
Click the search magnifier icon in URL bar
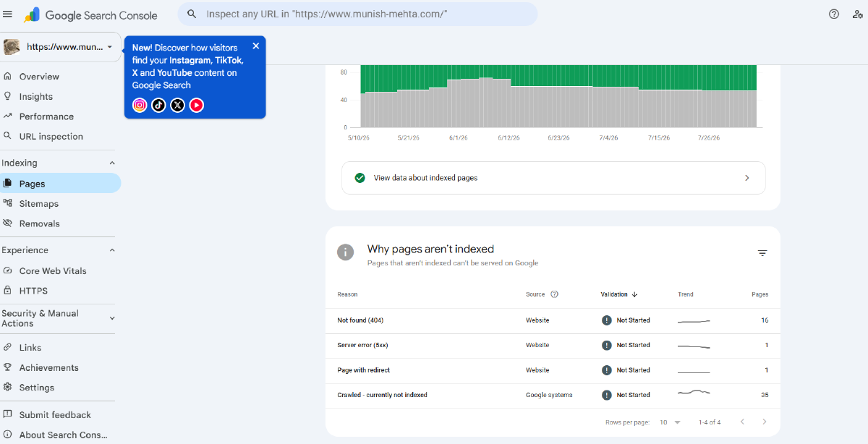click(192, 14)
